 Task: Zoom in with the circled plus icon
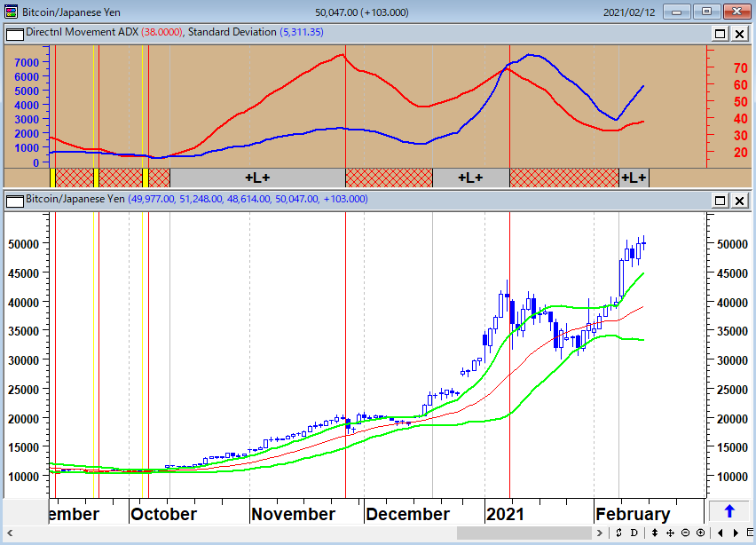(701, 533)
